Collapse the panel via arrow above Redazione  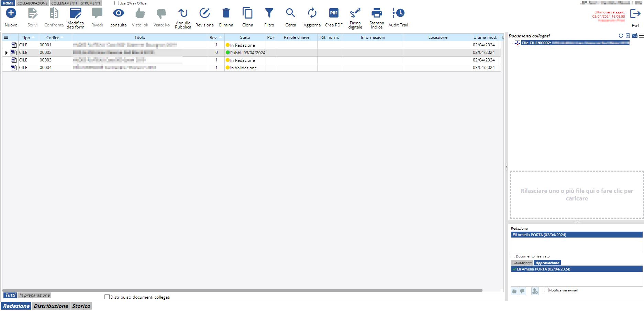[x=577, y=222]
